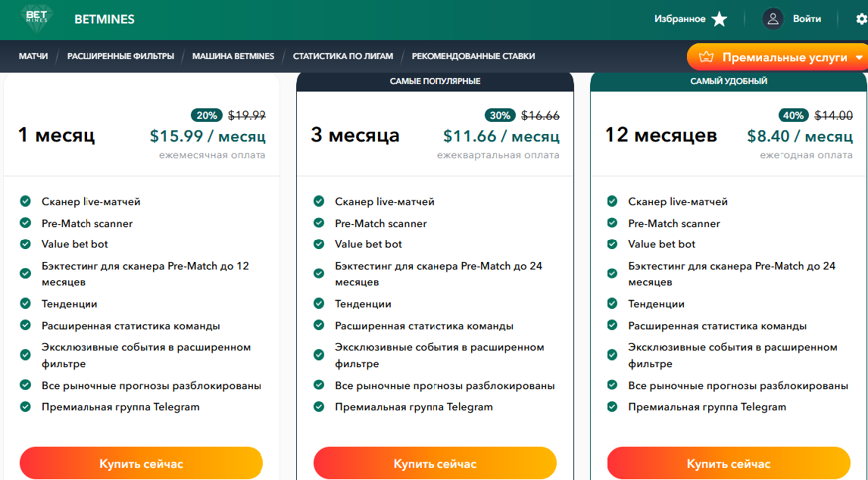The width and height of the screenshot is (868, 480).
Task: Click the Favorites star icon
Action: (x=719, y=19)
